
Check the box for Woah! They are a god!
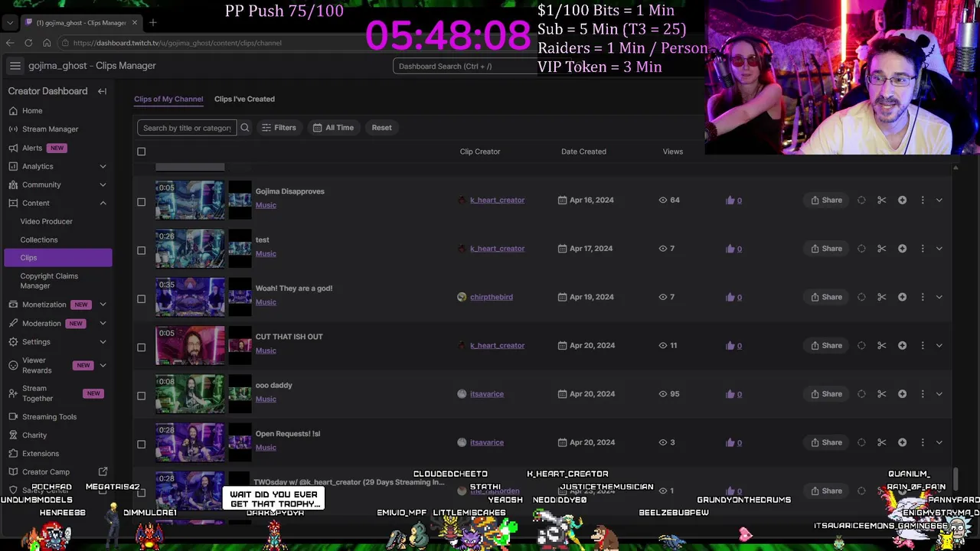click(141, 298)
